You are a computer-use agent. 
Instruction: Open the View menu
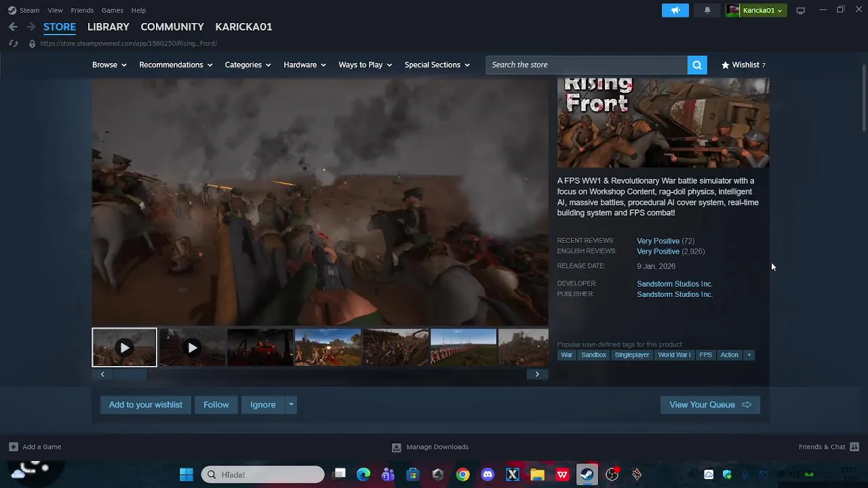(55, 10)
